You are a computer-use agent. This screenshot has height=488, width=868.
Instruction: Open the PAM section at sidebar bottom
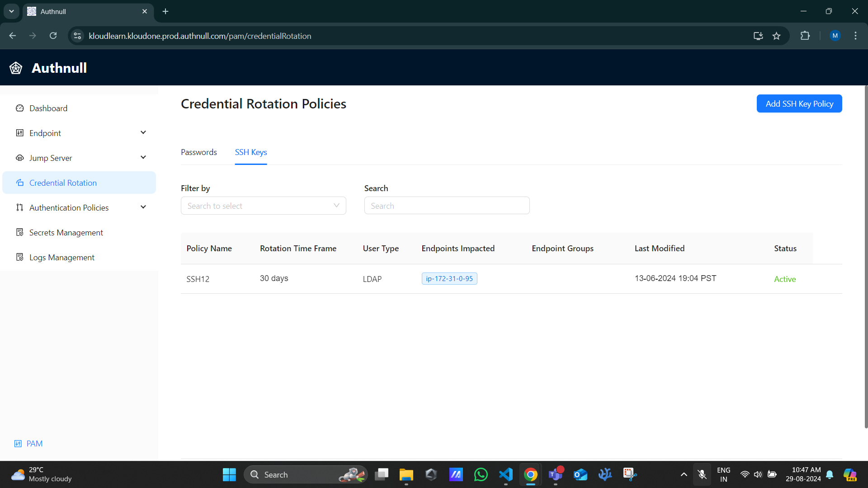[28, 443]
